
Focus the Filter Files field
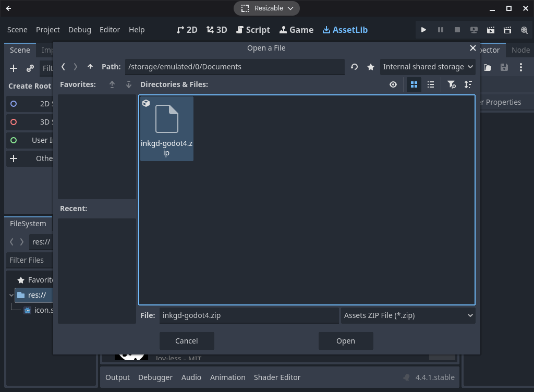click(30, 260)
